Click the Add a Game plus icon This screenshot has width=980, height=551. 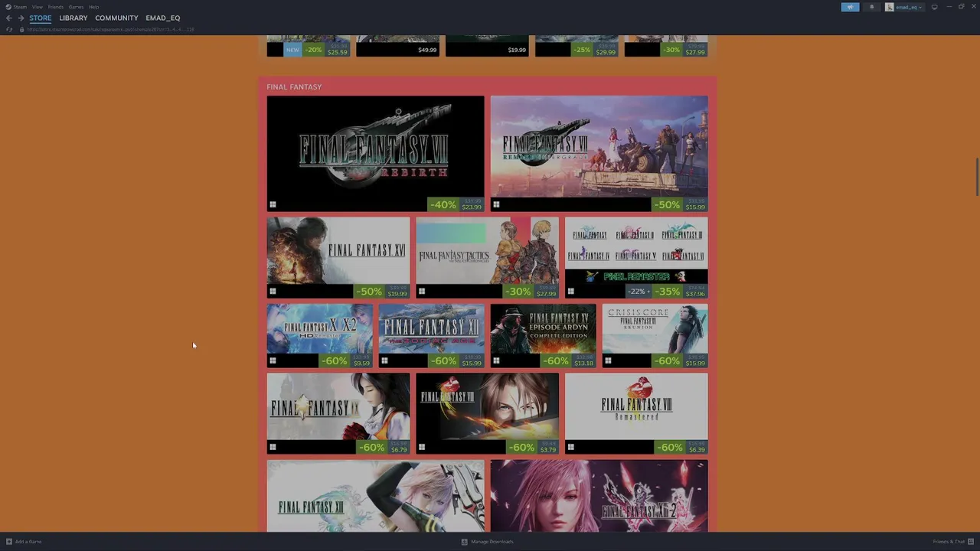(9, 542)
